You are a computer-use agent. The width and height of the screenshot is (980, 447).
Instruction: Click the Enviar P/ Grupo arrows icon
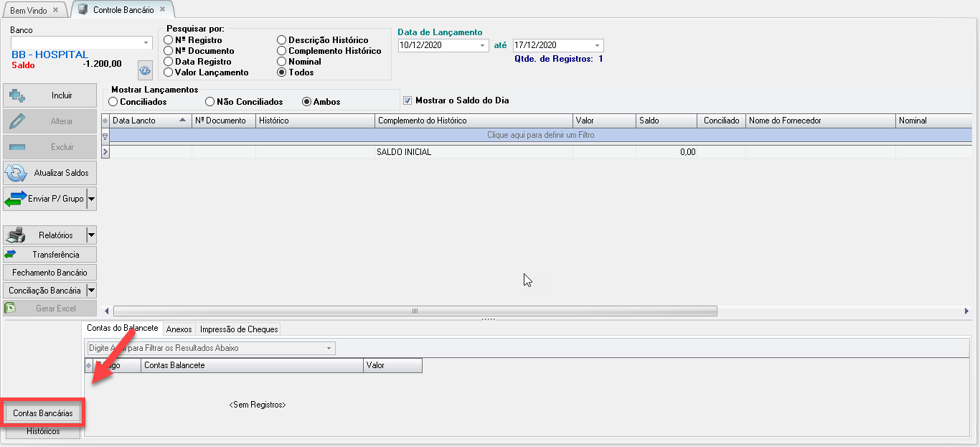tap(16, 199)
